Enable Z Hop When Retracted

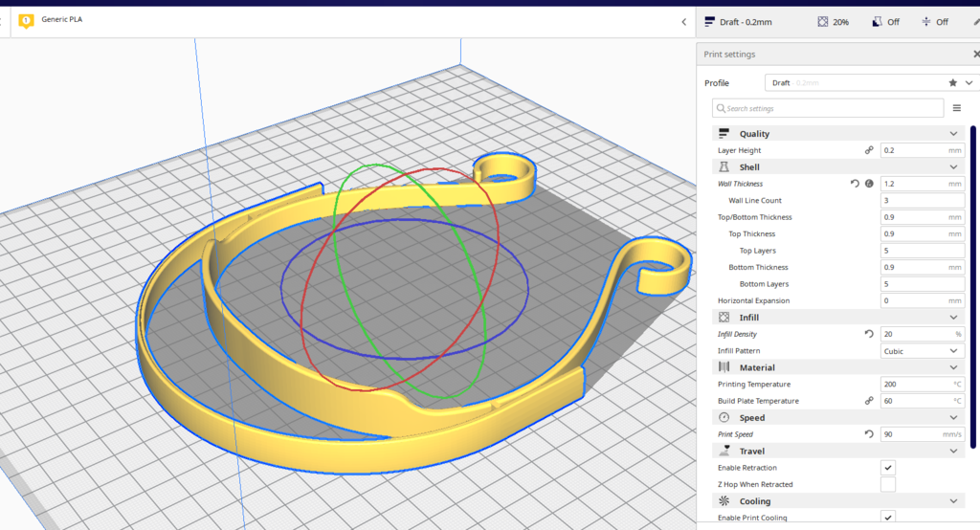point(888,485)
